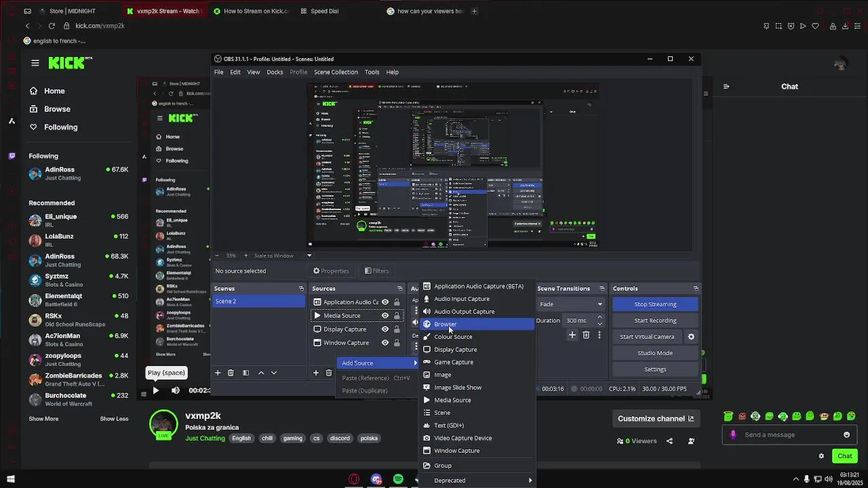The height and width of the screenshot is (488, 868).
Task: Enable Studio Mode
Action: tap(655, 353)
